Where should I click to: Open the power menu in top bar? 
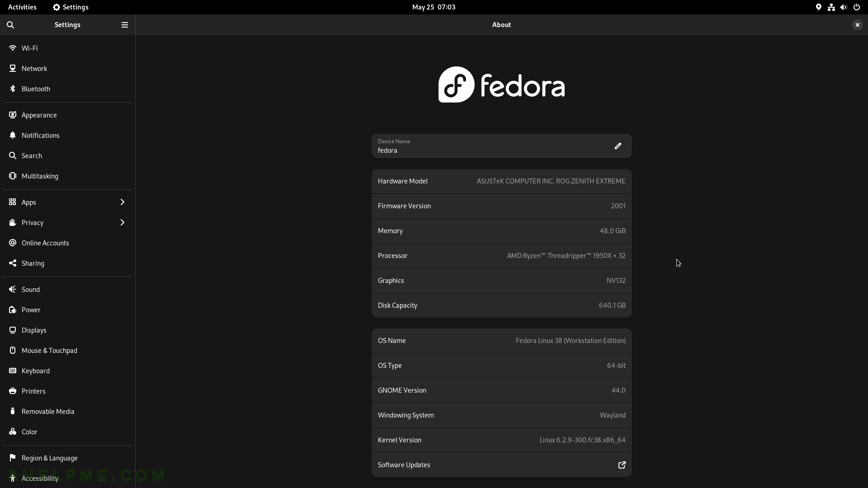point(857,7)
